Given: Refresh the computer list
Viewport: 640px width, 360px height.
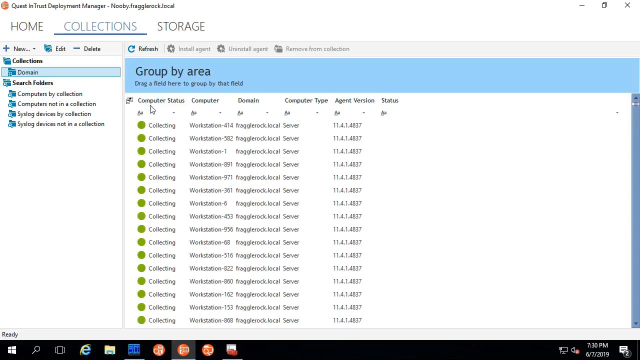Looking at the screenshot, I should pos(143,49).
